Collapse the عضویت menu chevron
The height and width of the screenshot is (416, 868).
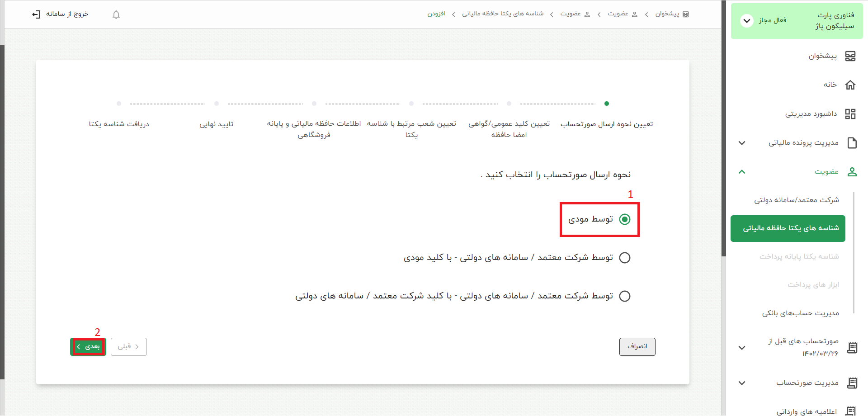pyautogui.click(x=742, y=172)
